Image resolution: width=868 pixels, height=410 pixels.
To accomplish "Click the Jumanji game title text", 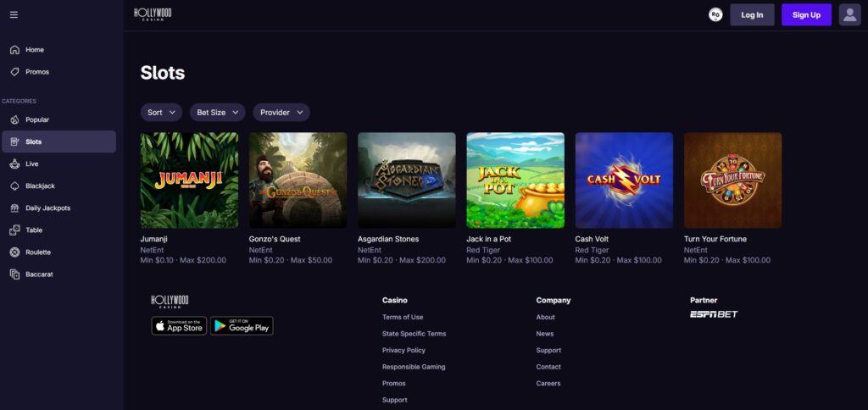I will pyautogui.click(x=154, y=239).
